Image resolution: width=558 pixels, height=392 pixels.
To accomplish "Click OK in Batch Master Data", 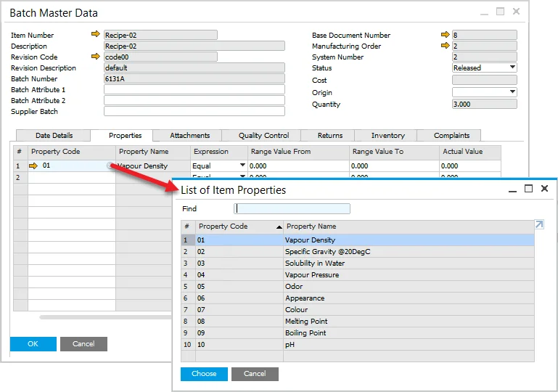I will [x=33, y=344].
